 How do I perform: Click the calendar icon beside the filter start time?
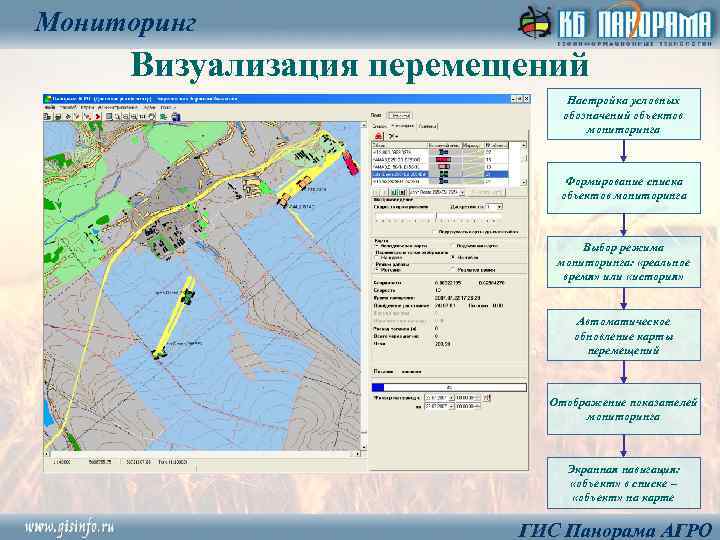click(487, 398)
